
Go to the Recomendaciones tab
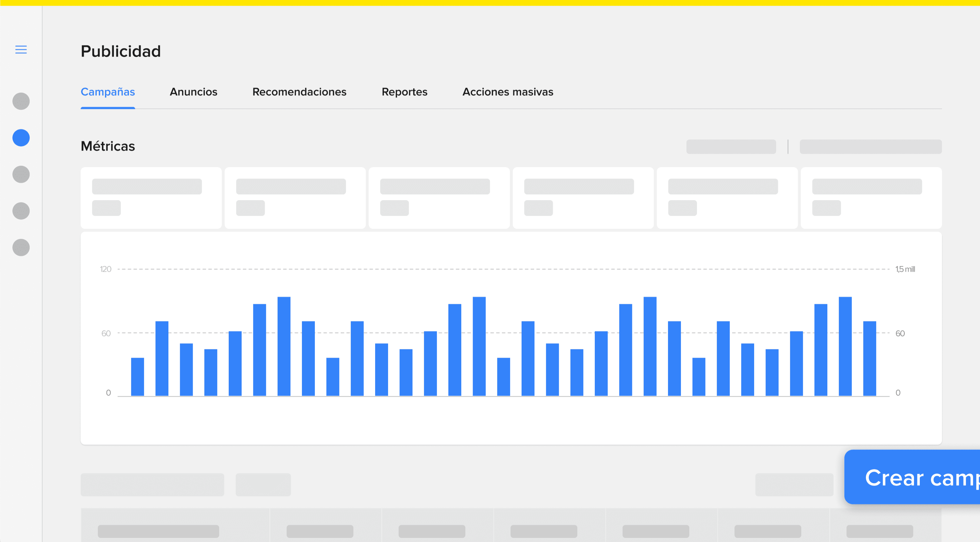299,92
